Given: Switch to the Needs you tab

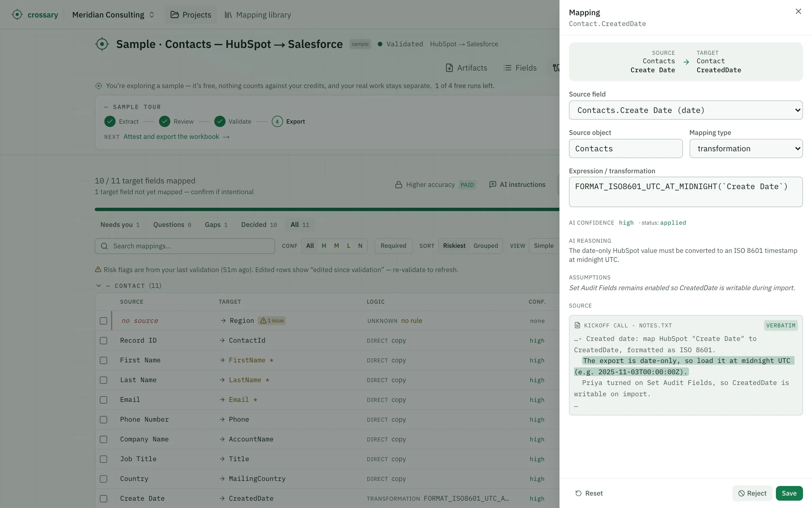Looking at the screenshot, I should pos(120,225).
